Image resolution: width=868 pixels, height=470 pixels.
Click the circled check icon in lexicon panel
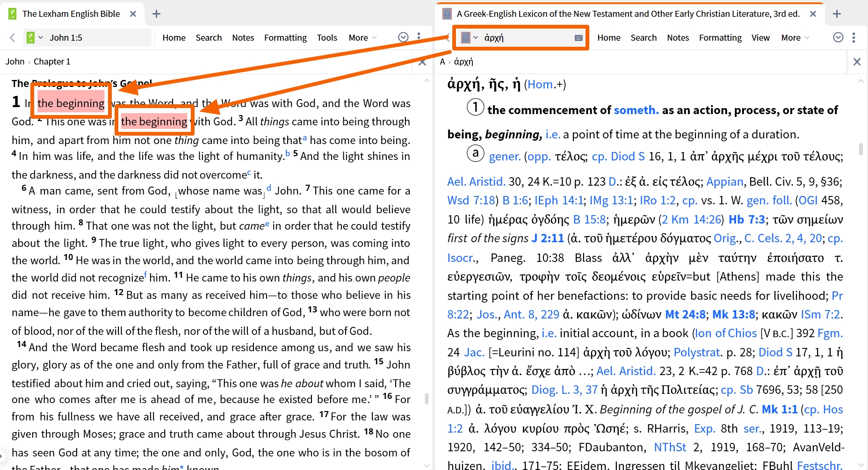pyautogui.click(x=838, y=37)
